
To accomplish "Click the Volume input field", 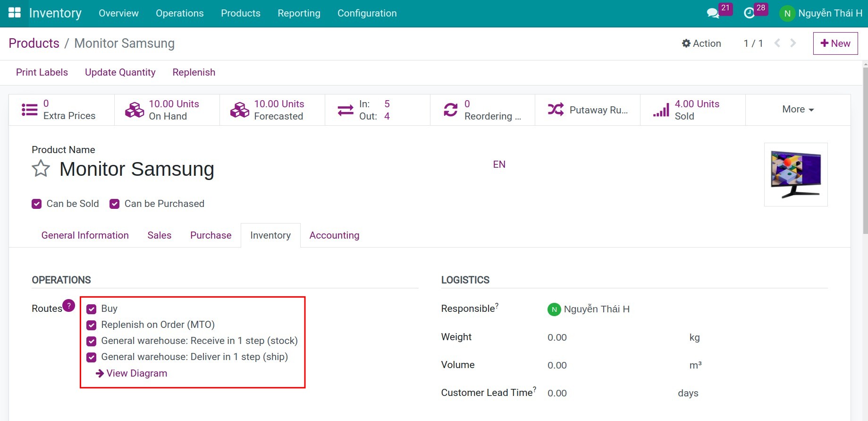I will (x=614, y=365).
